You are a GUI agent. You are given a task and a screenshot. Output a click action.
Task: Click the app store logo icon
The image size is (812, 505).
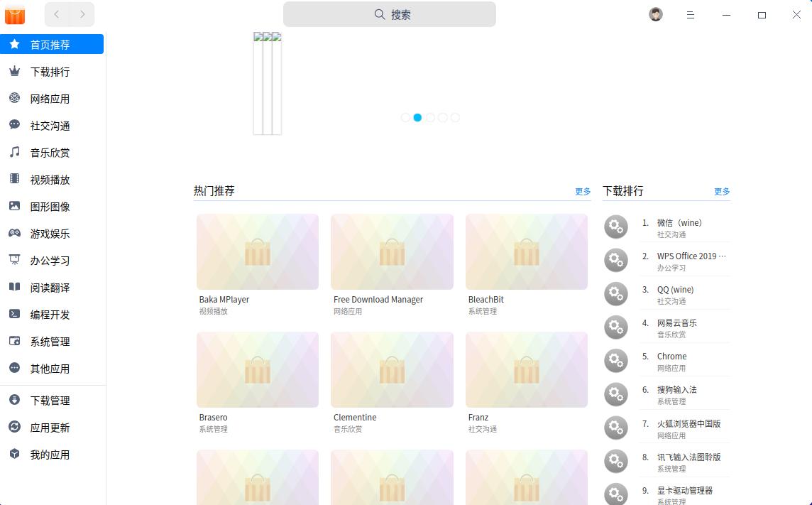15,15
